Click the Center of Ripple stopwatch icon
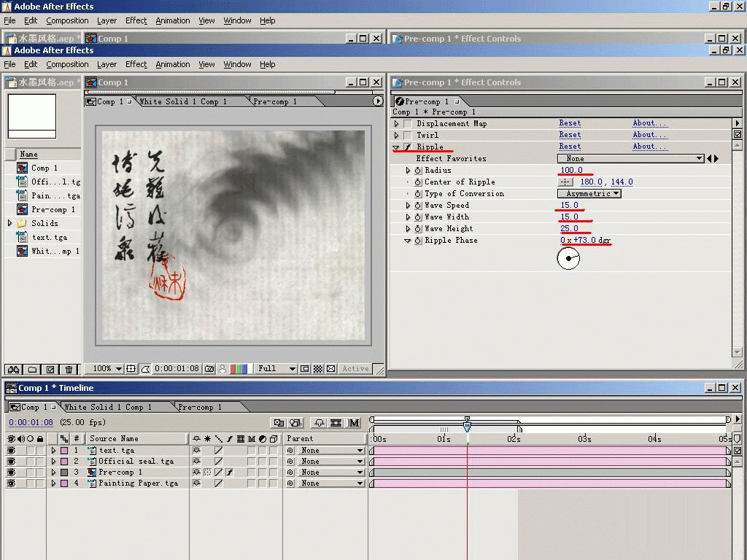The image size is (747, 560). click(418, 182)
